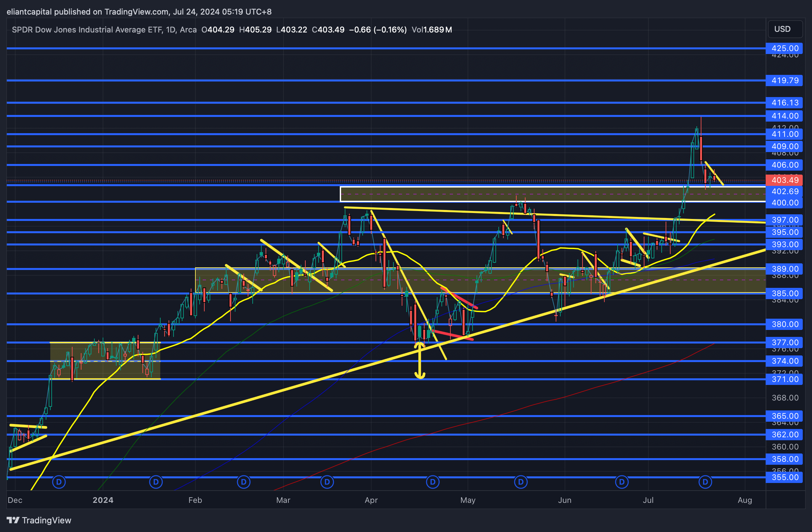Click the dividend D marker in mid-January 2024
Viewport: 812px width, 532px height.
[156, 482]
